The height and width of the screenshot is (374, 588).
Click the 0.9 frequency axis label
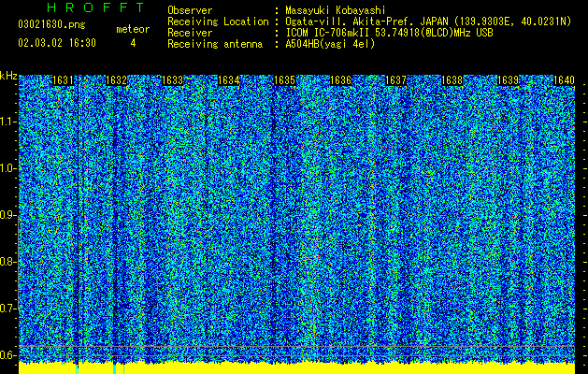click(x=7, y=215)
